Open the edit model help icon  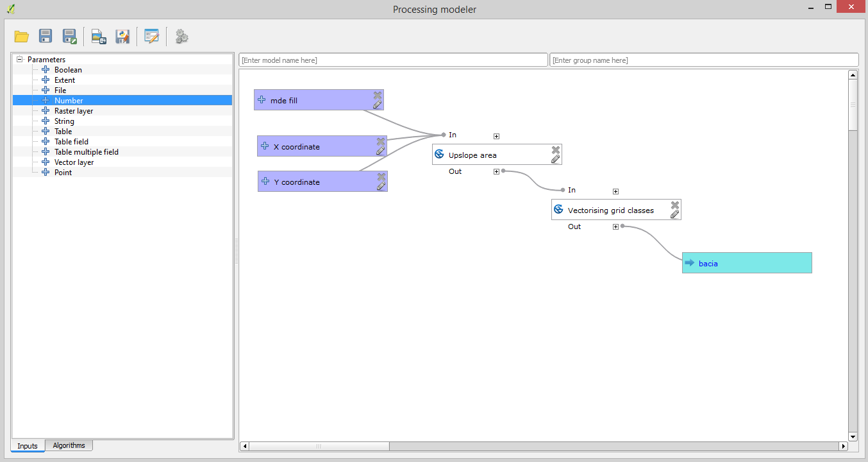click(x=151, y=37)
